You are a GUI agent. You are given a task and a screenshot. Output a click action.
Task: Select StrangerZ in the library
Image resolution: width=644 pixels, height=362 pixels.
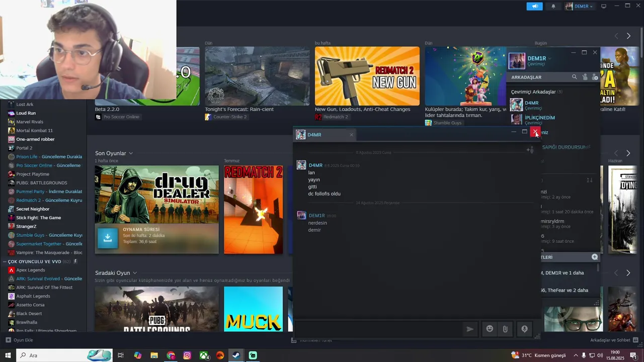26,226
